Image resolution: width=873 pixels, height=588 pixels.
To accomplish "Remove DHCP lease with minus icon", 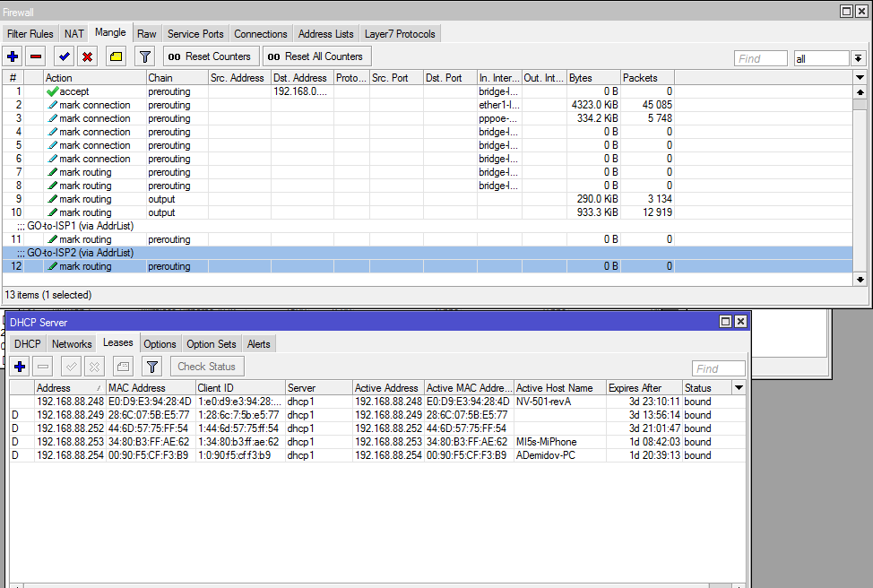I will [x=43, y=367].
